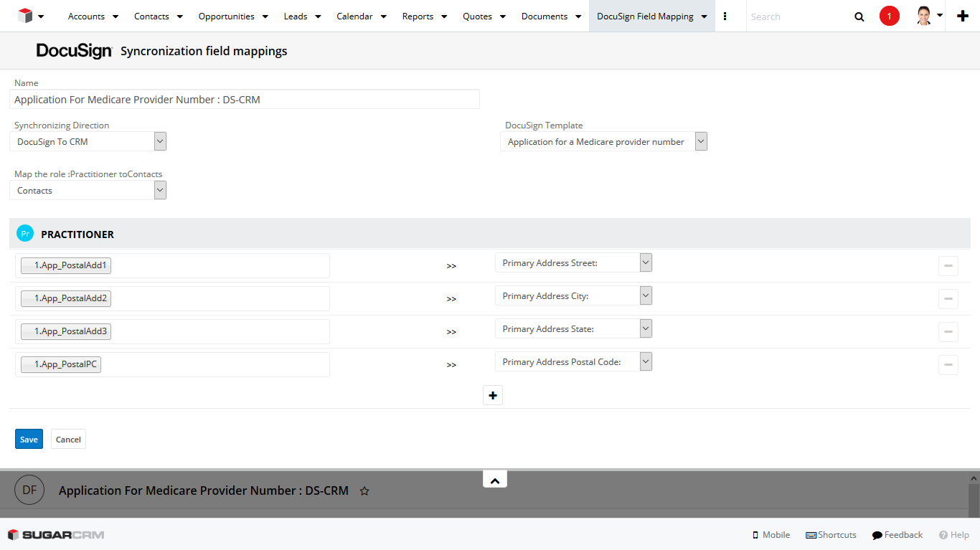This screenshot has height=550, width=980.
Task: Expand the Documents dropdown arrow
Action: 578,16
